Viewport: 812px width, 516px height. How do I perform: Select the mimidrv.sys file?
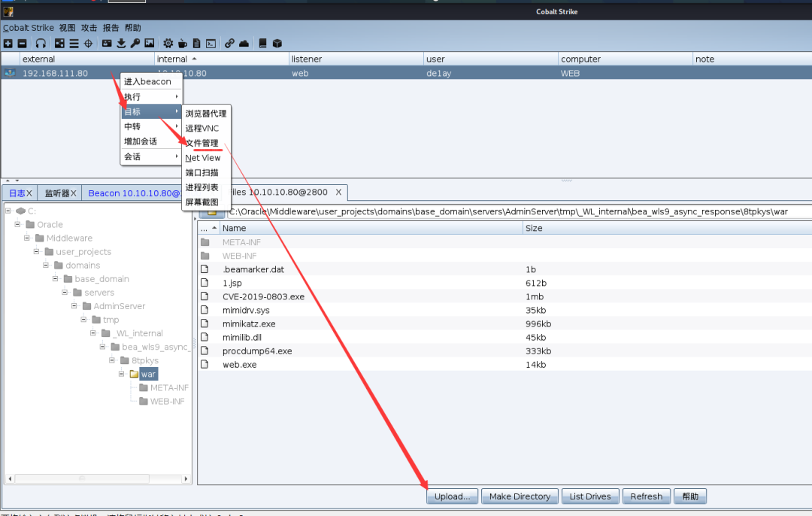[246, 311]
